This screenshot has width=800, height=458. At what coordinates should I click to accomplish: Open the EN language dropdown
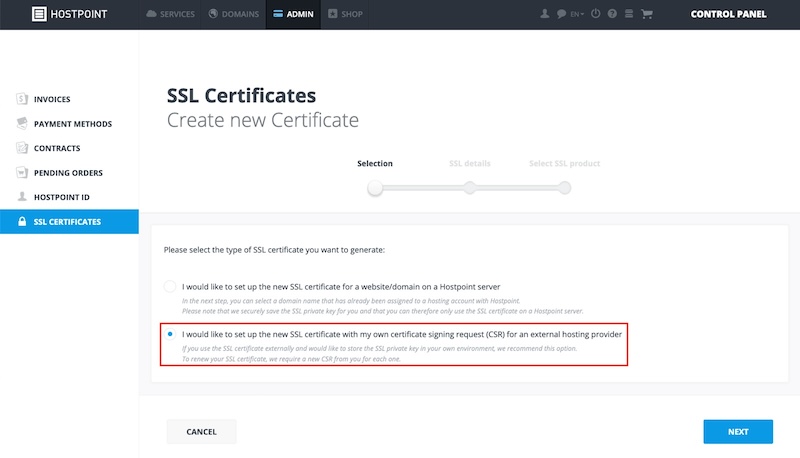click(577, 14)
